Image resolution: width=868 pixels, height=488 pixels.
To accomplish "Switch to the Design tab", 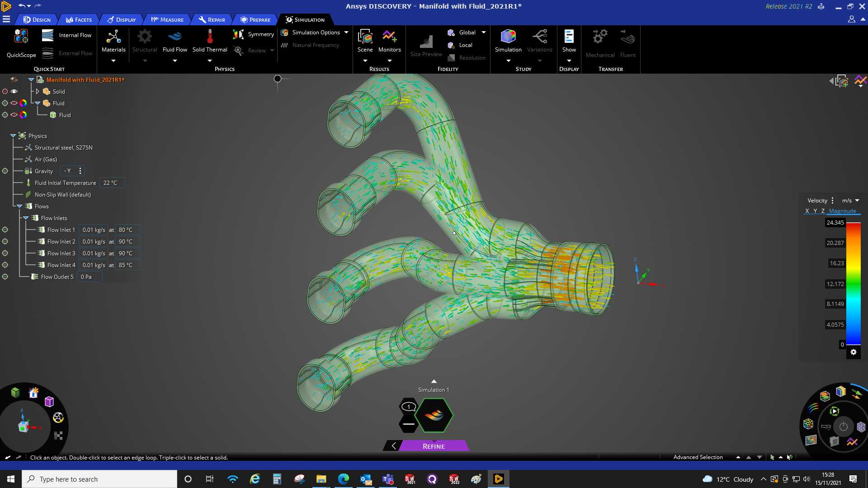I will (x=37, y=19).
